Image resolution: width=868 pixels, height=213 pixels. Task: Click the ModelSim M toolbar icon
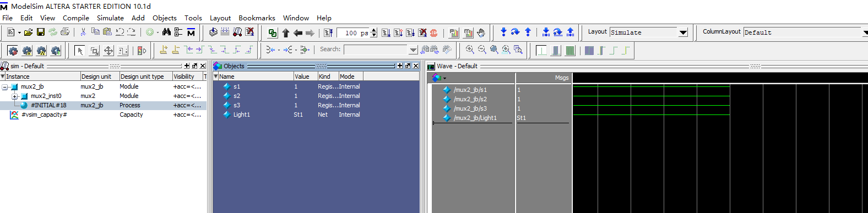pos(191,32)
